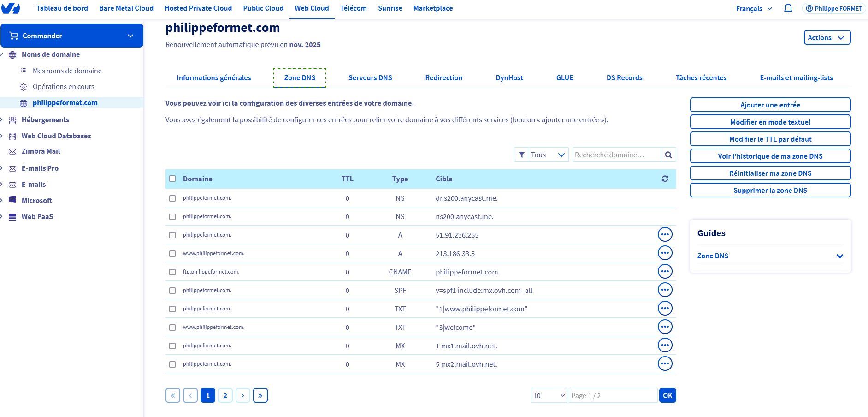Go to last page of records
This screenshot has height=417, width=868.
[x=260, y=395]
